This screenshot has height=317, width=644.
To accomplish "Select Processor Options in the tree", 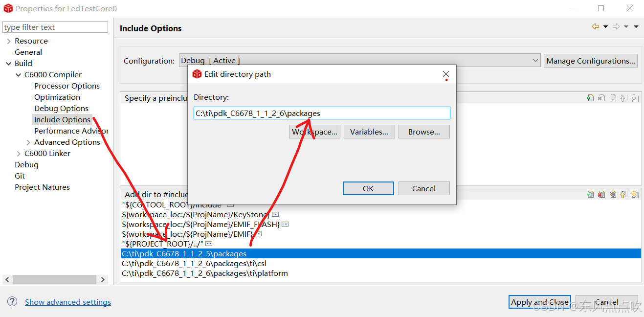I will 67,86.
